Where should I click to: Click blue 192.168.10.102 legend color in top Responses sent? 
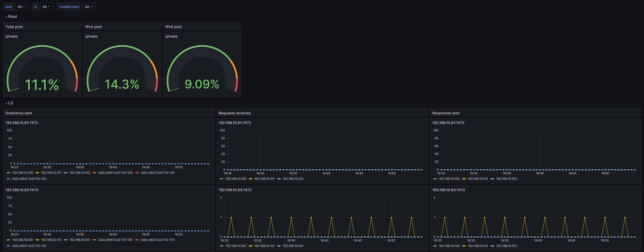tap(492, 179)
